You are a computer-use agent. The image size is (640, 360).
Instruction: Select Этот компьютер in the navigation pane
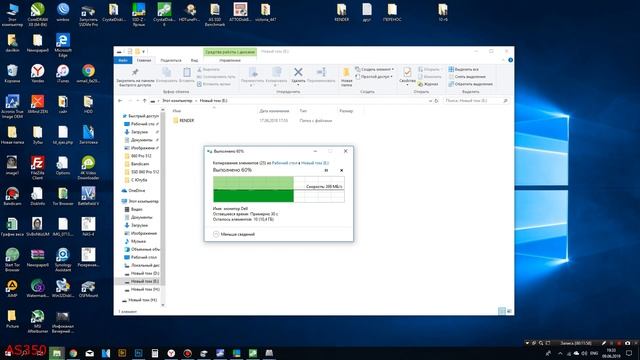(x=140, y=201)
